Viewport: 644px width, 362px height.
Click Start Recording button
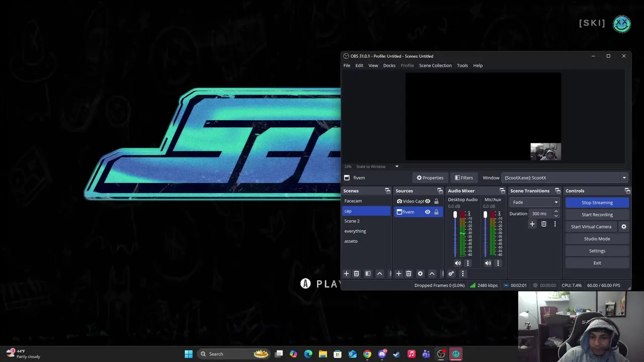click(597, 215)
